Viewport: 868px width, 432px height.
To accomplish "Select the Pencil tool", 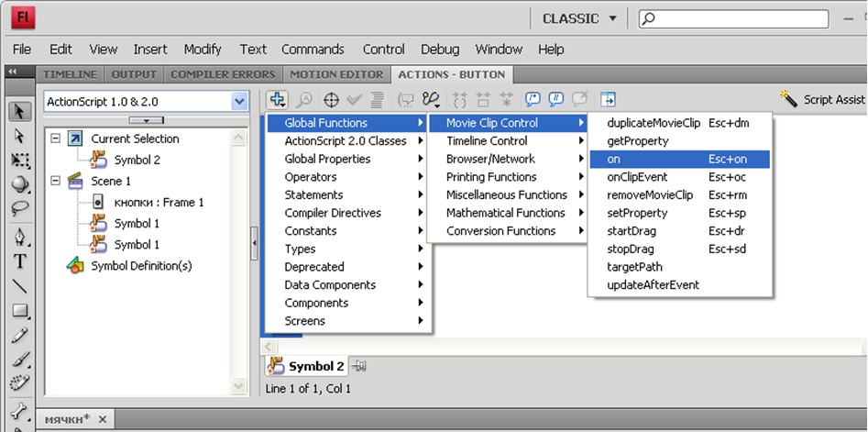I will tap(19, 335).
